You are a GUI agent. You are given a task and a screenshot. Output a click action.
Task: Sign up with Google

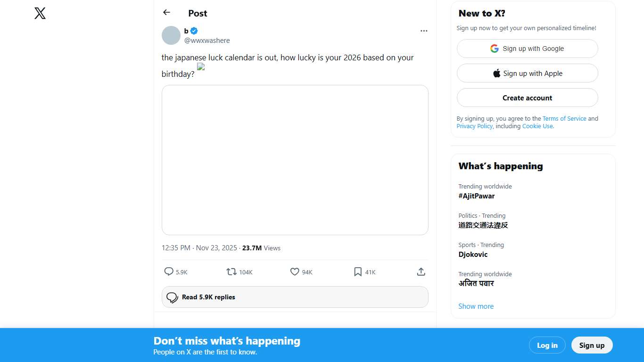click(x=527, y=49)
